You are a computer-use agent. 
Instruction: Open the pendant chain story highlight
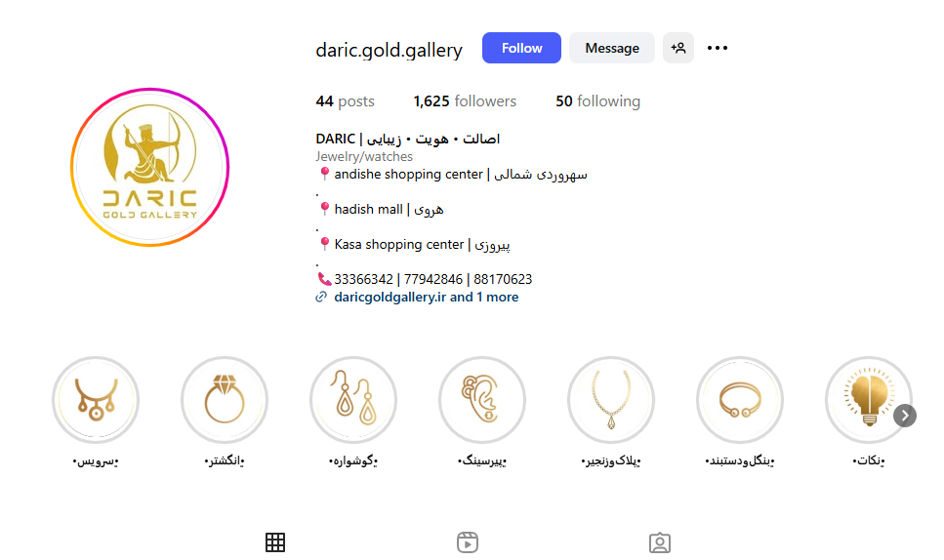pyautogui.click(x=611, y=400)
